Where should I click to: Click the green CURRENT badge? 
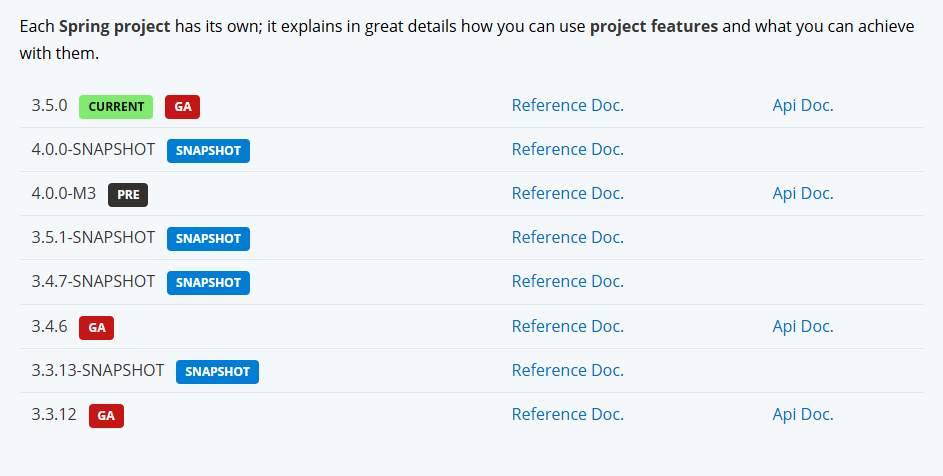(116, 107)
